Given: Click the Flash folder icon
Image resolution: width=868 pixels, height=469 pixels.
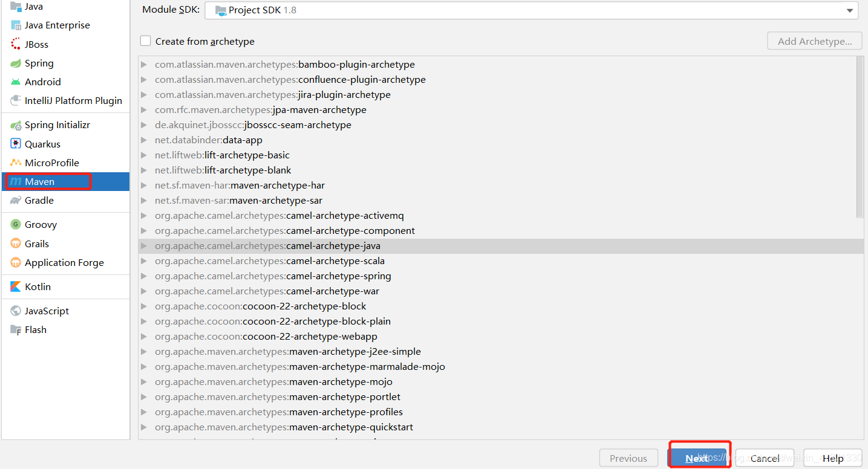Looking at the screenshot, I should coord(16,330).
